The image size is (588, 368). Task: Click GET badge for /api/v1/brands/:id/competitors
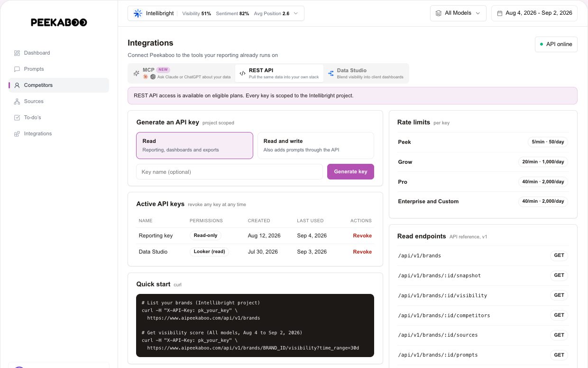coord(559,315)
